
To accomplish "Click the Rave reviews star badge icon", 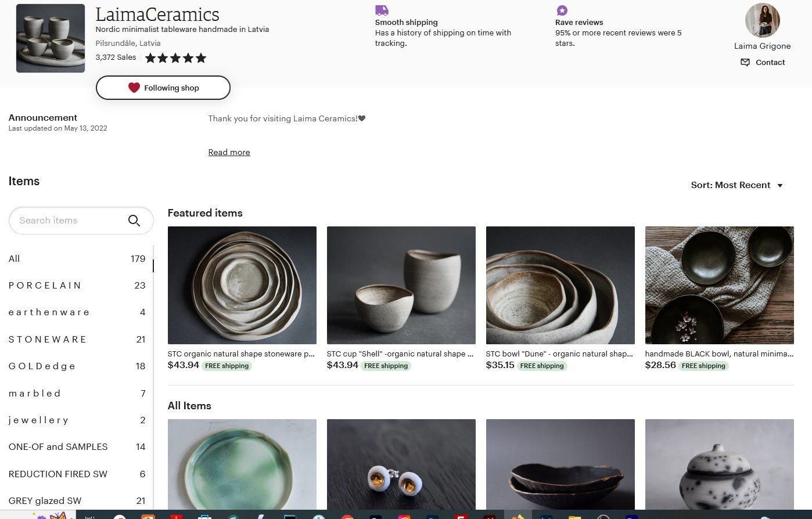I will [x=562, y=10].
